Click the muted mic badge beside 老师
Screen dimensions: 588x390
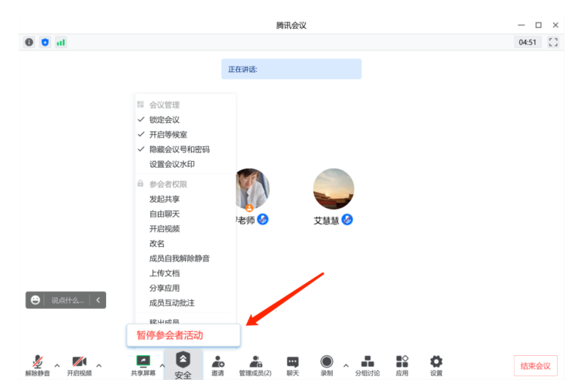tap(263, 220)
